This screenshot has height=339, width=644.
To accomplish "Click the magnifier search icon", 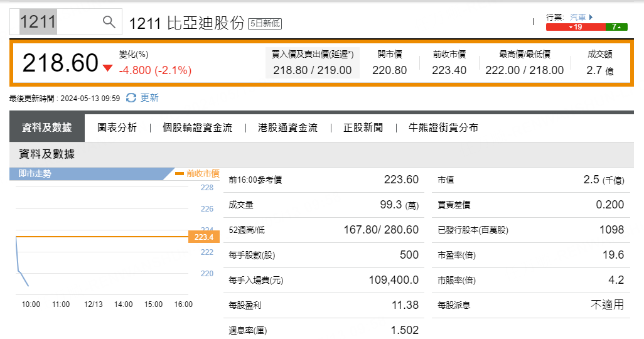I will point(109,21).
